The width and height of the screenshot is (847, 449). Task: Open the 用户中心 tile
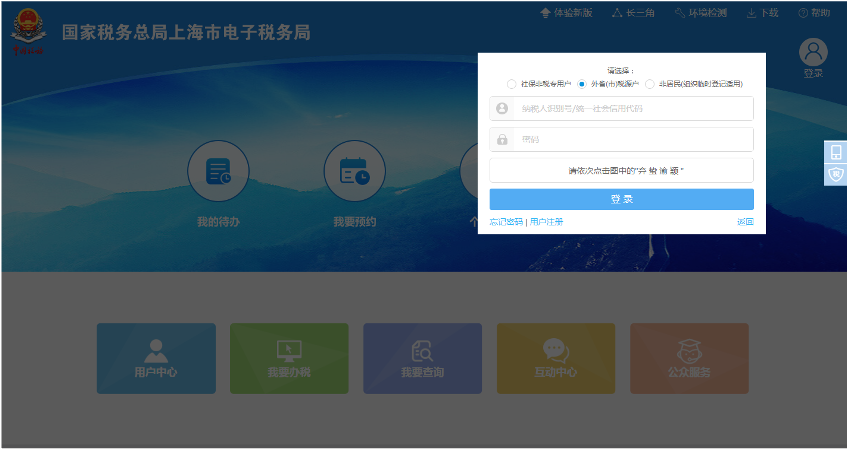coord(156,358)
